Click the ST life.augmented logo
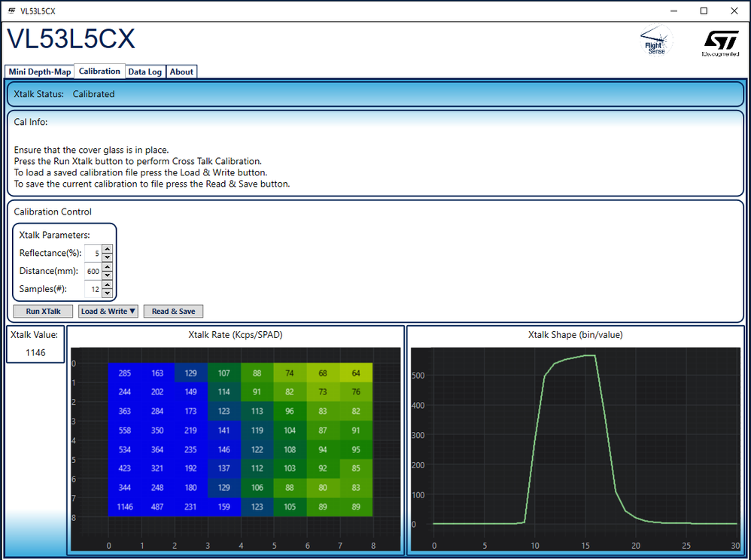Screen dimensions: 751x560 pyautogui.click(x=721, y=44)
